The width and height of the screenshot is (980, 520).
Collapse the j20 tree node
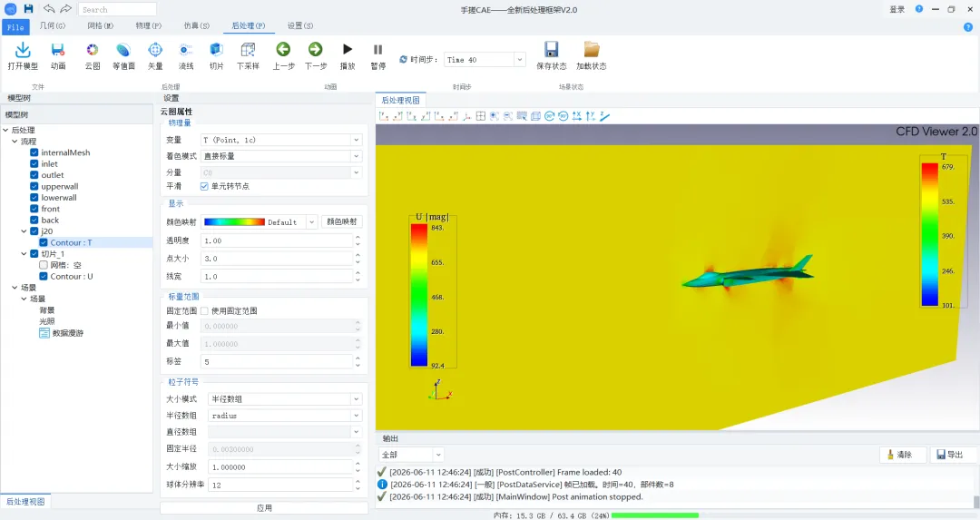click(x=24, y=231)
